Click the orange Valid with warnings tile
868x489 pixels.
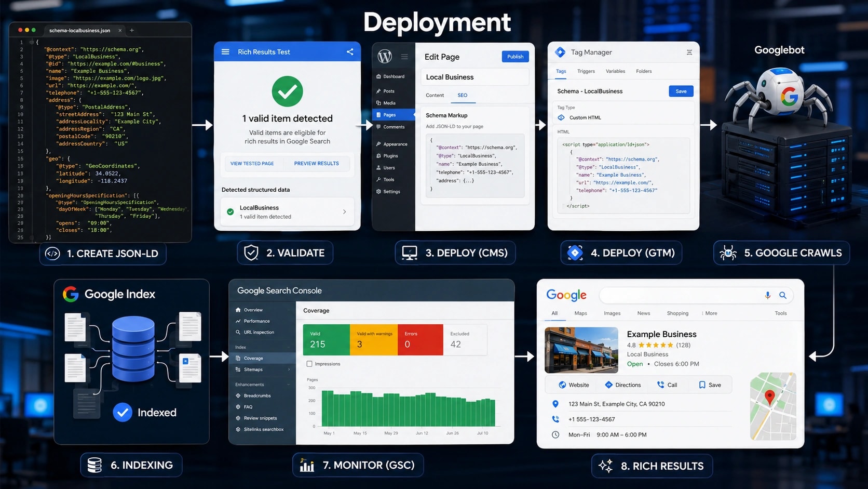(374, 340)
